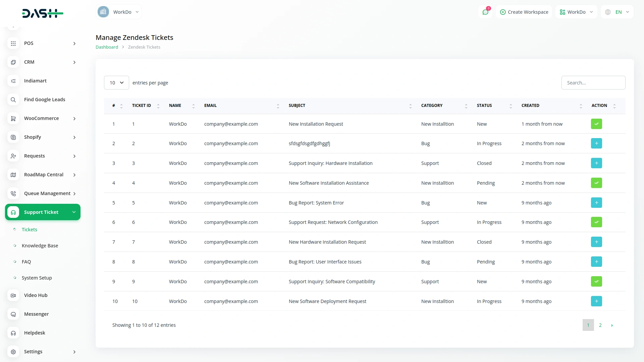
Task: Open Find Google Leads via its search icon
Action: pyautogui.click(x=13, y=100)
